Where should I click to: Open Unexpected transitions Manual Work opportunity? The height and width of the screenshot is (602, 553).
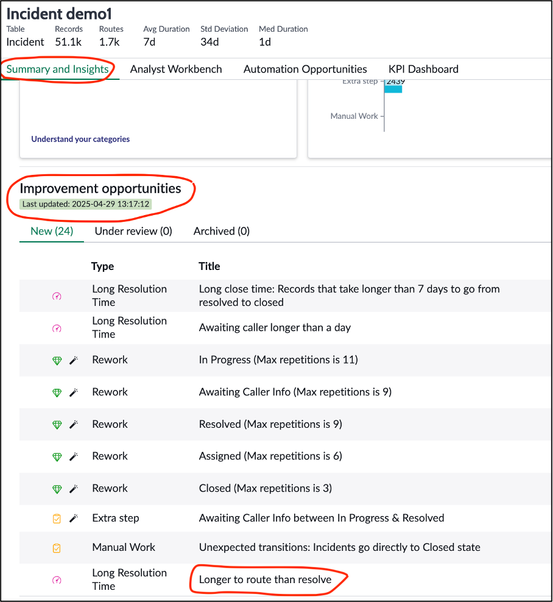coord(339,547)
